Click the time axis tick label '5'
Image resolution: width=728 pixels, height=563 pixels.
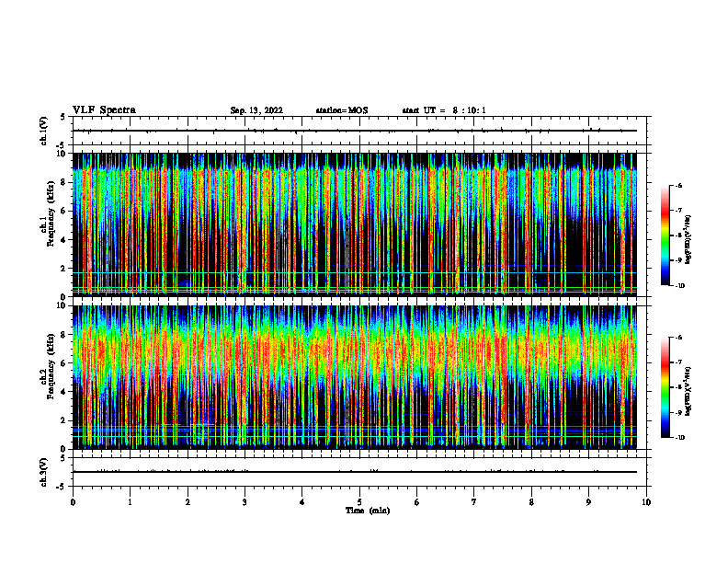[x=359, y=502]
